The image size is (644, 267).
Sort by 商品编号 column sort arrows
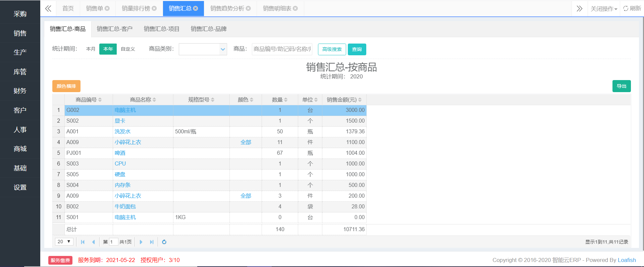pos(100,100)
